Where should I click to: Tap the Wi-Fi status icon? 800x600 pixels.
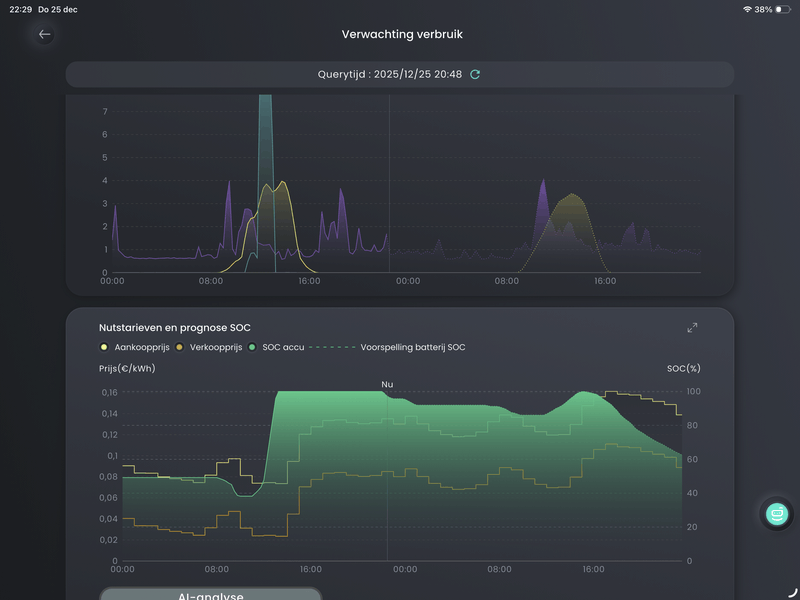747,9
